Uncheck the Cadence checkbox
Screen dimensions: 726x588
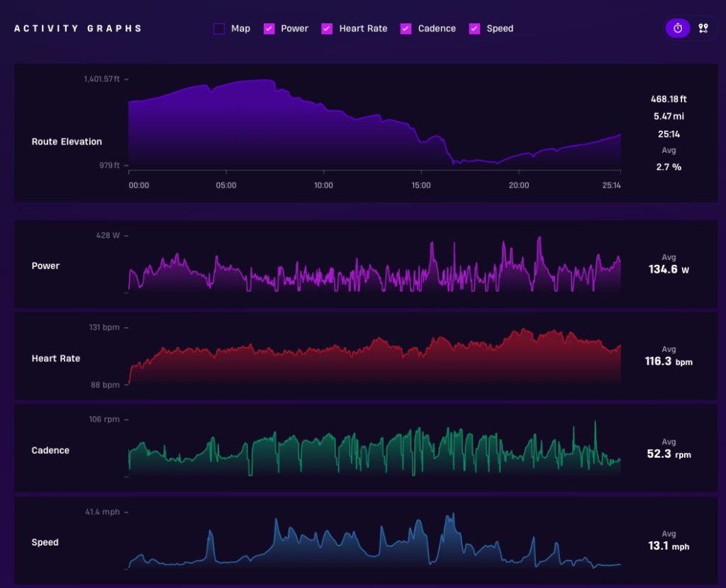point(406,28)
